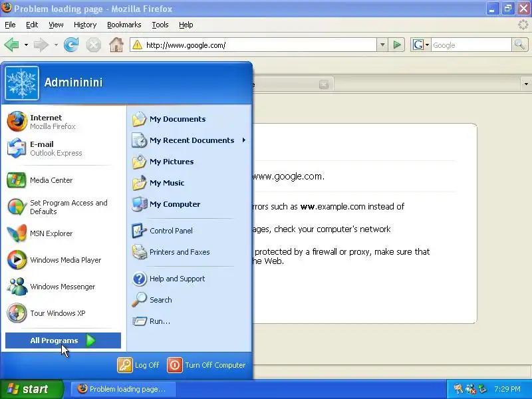The width and height of the screenshot is (532, 399).
Task: Open address bar URL history dropdown
Action: (x=382, y=45)
